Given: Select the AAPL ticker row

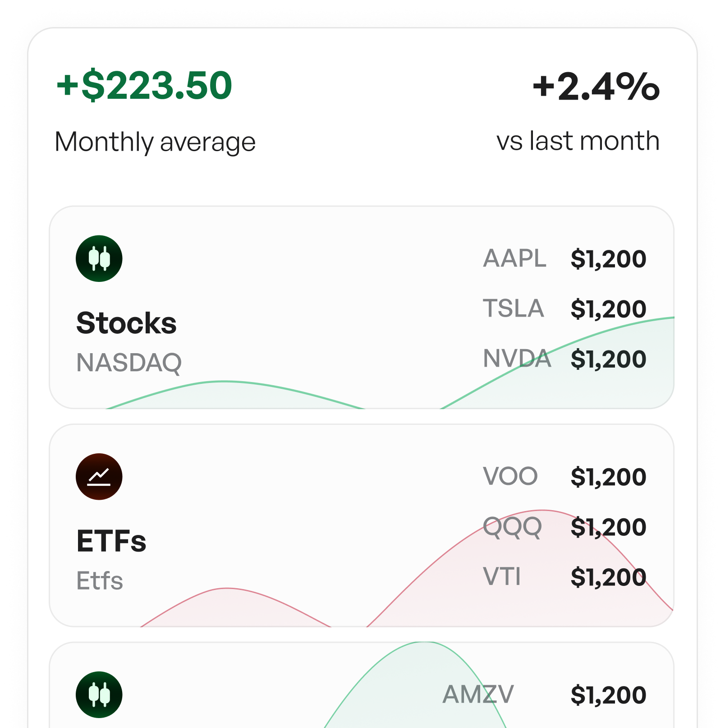Looking at the screenshot, I should 564,258.
